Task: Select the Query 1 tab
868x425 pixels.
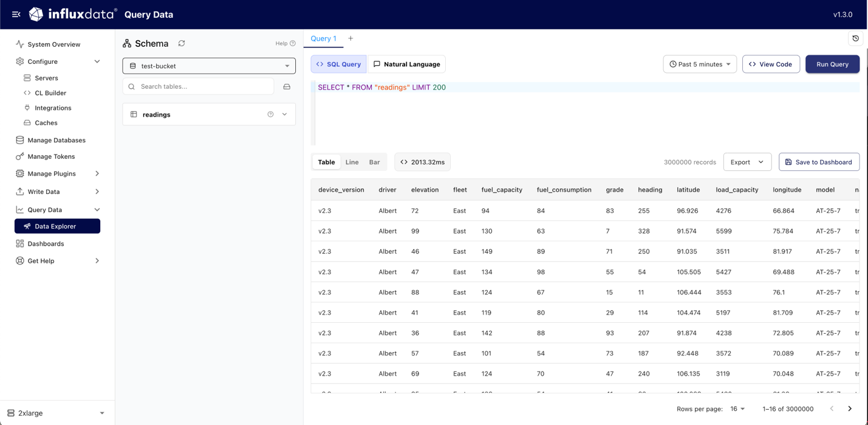Action: 323,38
